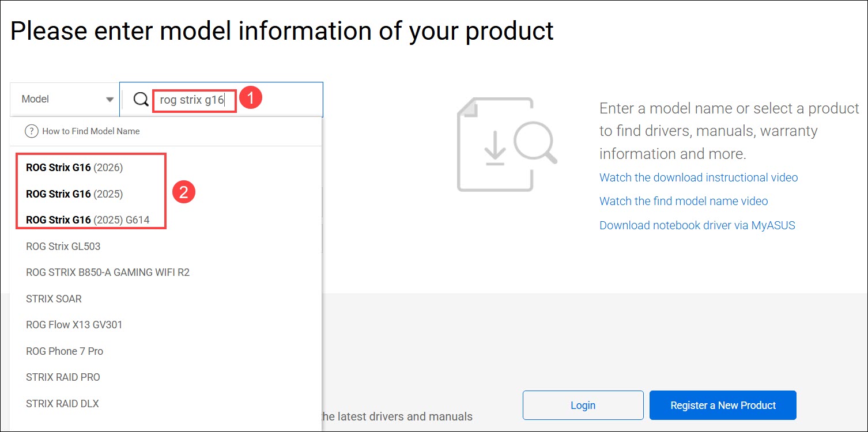Open Watch the download instructional video link
Screen dimensions: 868x432
[x=699, y=177]
